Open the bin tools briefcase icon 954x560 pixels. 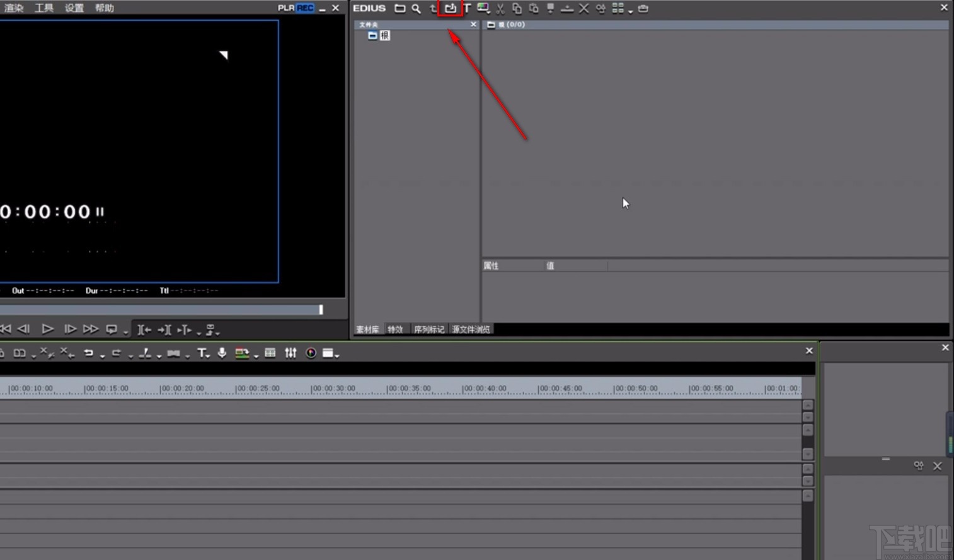pos(643,8)
